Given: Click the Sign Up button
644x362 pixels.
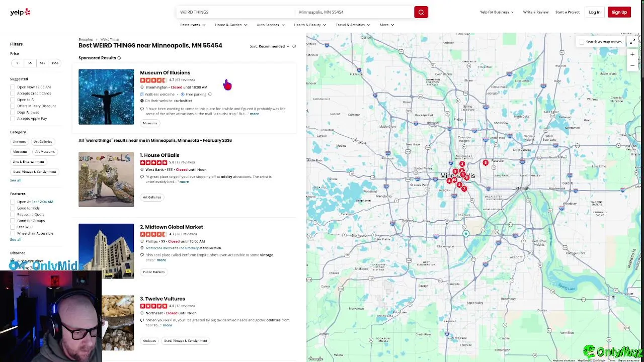Looking at the screenshot, I should (619, 12).
